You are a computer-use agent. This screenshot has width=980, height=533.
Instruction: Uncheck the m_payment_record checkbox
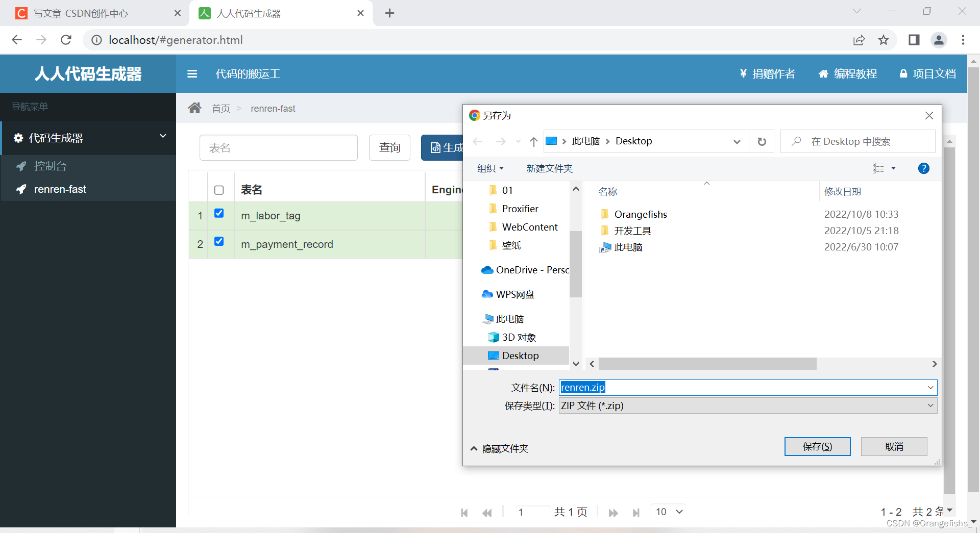pyautogui.click(x=219, y=242)
